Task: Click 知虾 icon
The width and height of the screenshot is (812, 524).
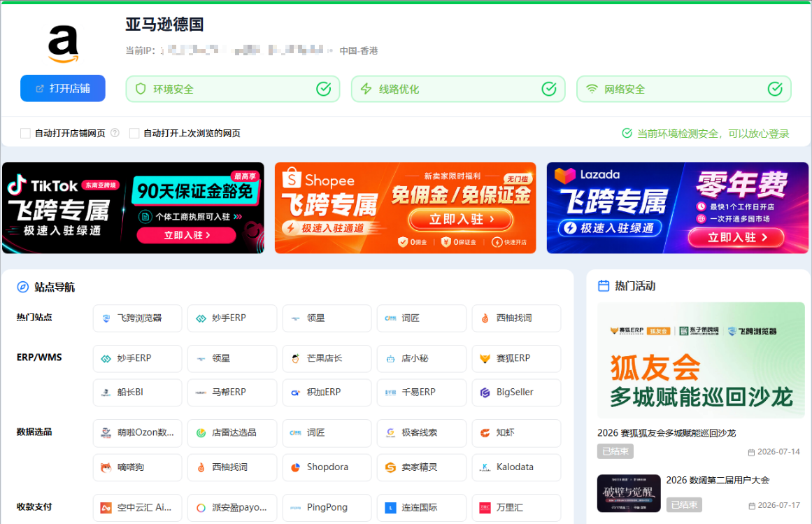Action: (485, 433)
